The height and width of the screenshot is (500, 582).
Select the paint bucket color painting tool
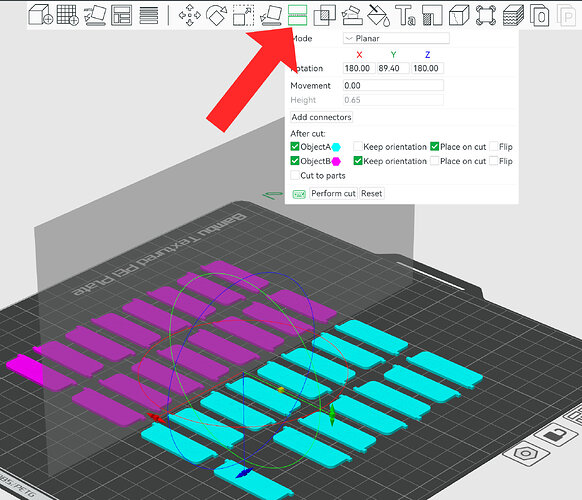click(378, 15)
